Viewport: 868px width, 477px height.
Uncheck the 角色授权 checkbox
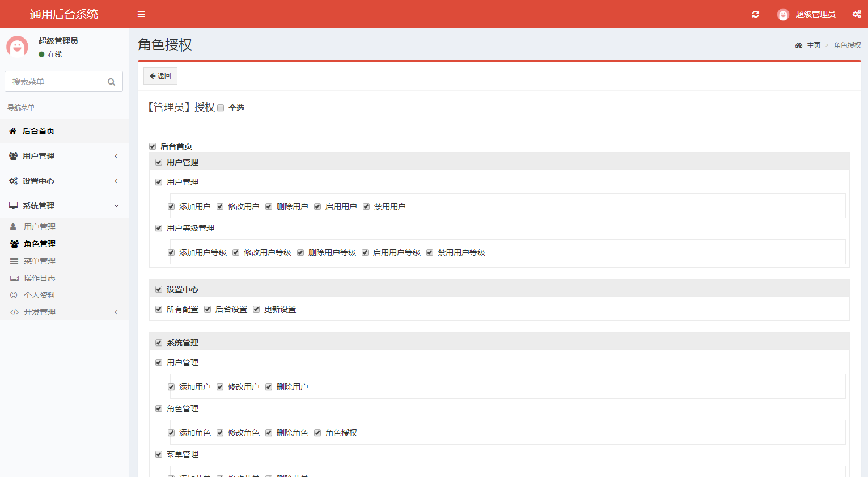pyautogui.click(x=317, y=433)
